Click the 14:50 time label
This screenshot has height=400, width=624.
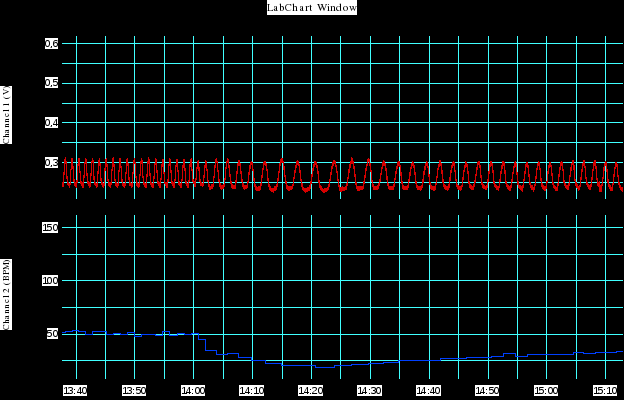point(487,390)
